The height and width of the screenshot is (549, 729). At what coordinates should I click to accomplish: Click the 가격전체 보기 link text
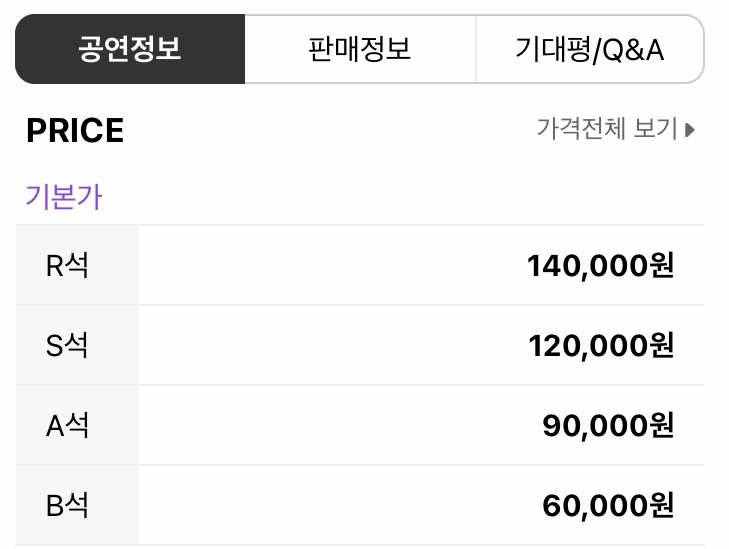click(x=607, y=129)
